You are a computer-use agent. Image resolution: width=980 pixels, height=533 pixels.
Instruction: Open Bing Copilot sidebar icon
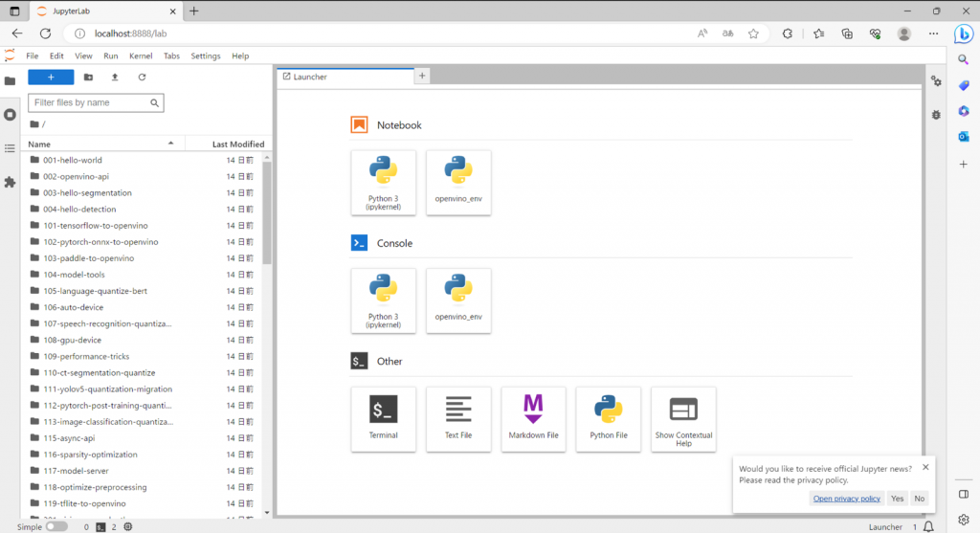tap(963, 33)
